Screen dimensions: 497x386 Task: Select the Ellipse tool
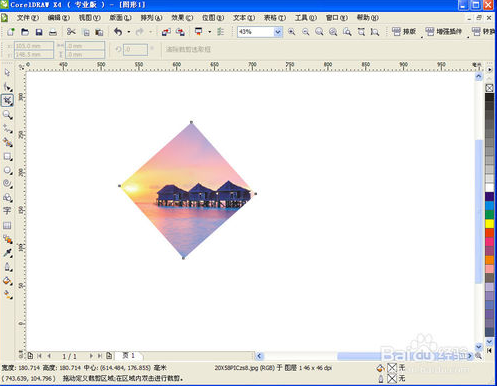click(7, 170)
